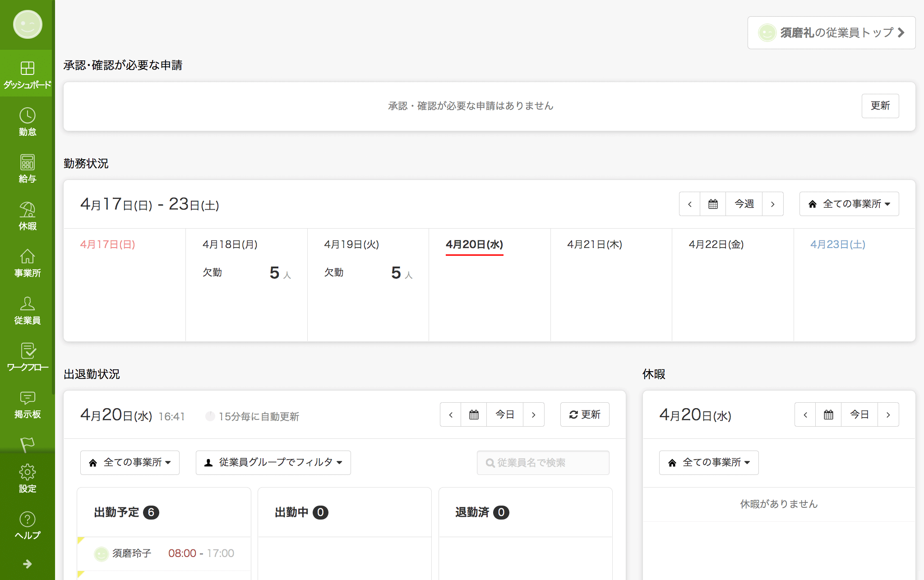Expand sidebar with bottom arrow

[x=27, y=564]
